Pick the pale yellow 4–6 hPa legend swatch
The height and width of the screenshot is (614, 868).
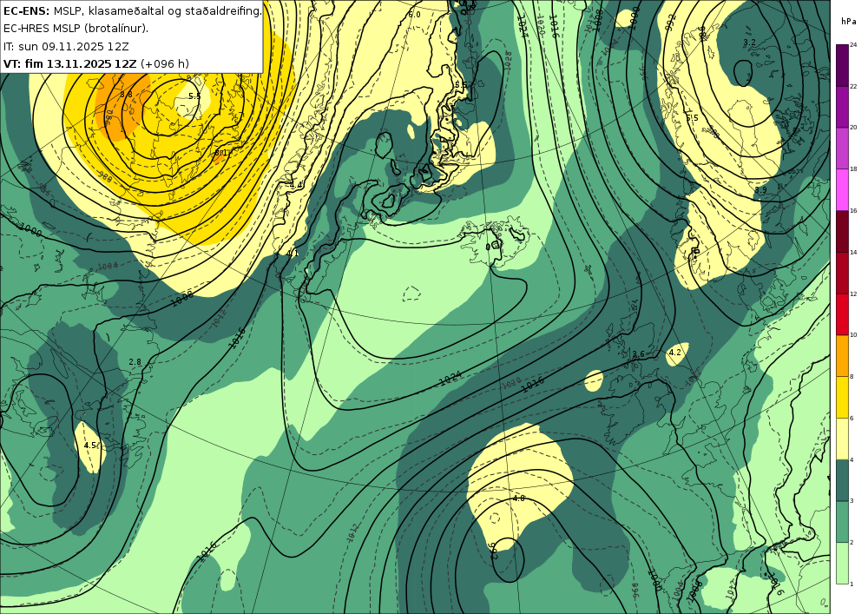(843, 439)
